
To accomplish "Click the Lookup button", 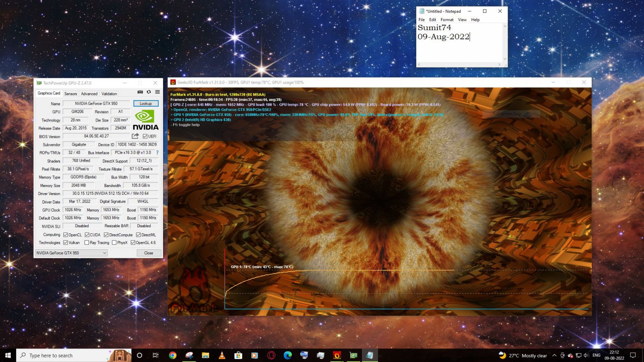I will (x=146, y=103).
